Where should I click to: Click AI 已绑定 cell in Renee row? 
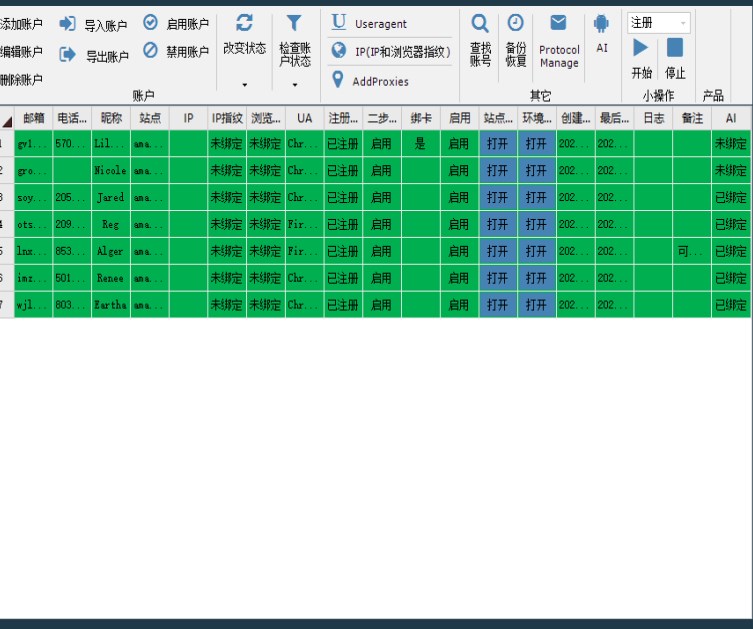[731, 278]
